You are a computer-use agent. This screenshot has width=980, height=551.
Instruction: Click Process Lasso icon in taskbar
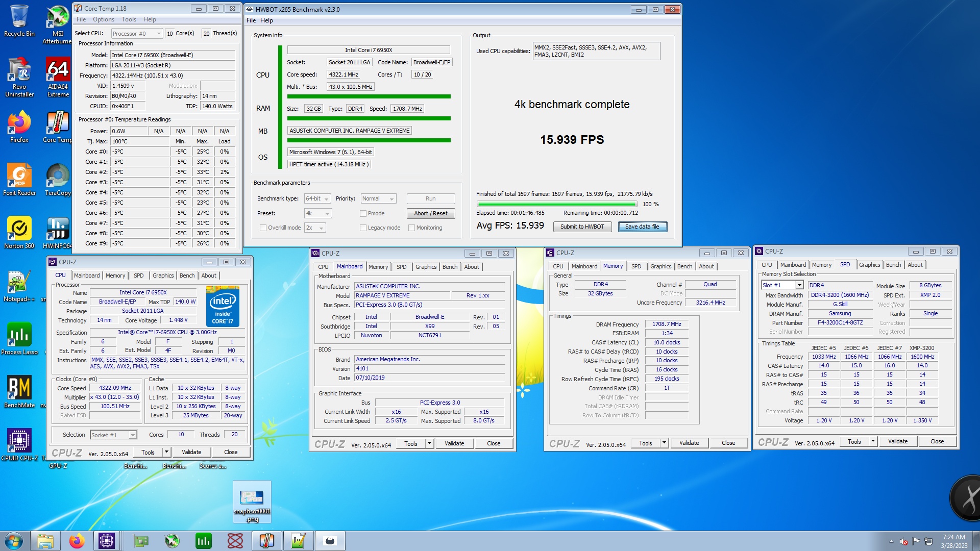tap(204, 541)
